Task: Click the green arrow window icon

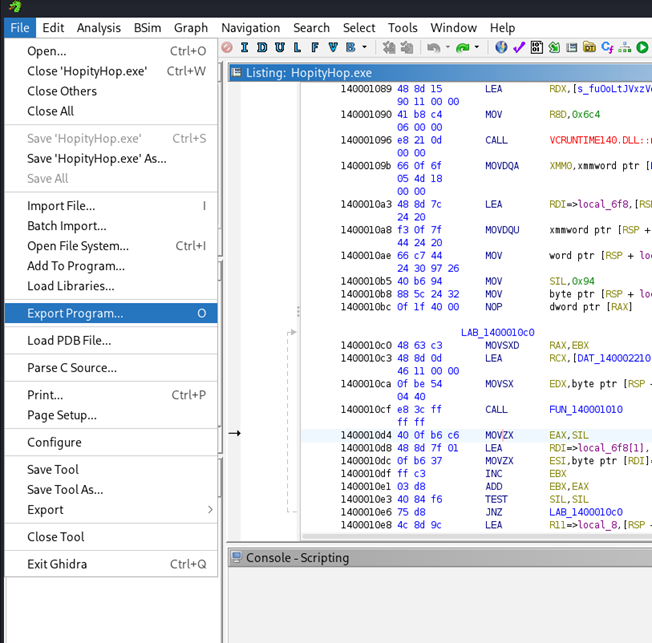Action: pos(554,47)
